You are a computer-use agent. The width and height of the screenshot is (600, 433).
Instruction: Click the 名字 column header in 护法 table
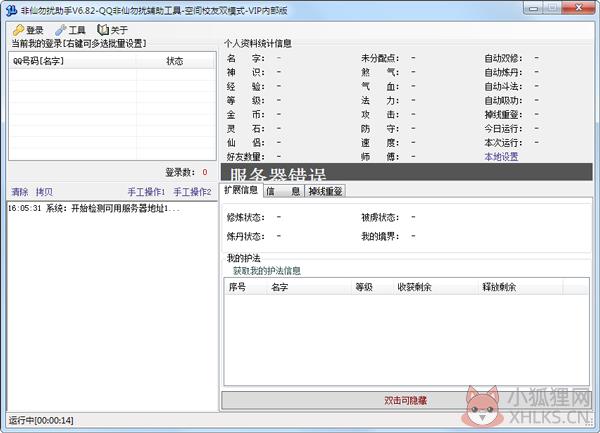click(x=308, y=287)
